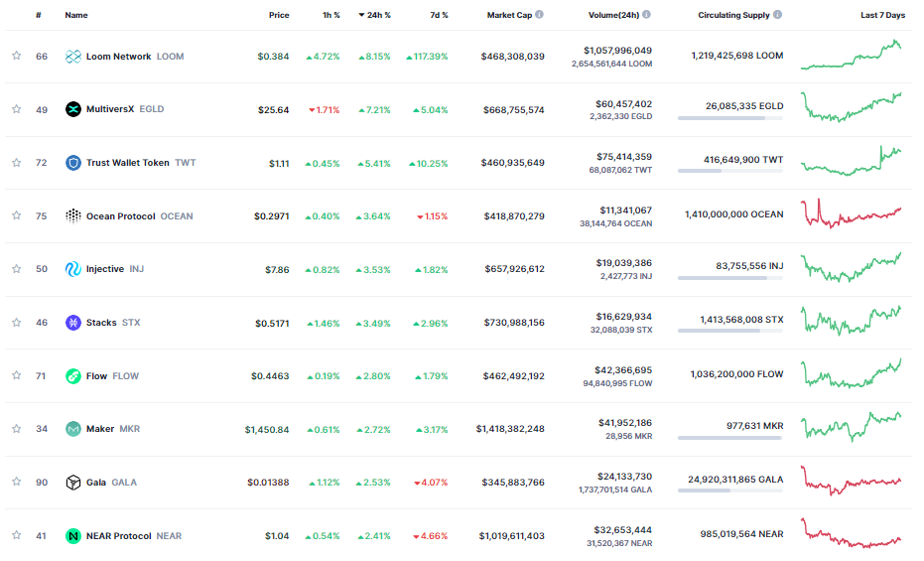The image size is (924, 561).
Task: Sort by Volume(24h) column header
Action: click(613, 15)
